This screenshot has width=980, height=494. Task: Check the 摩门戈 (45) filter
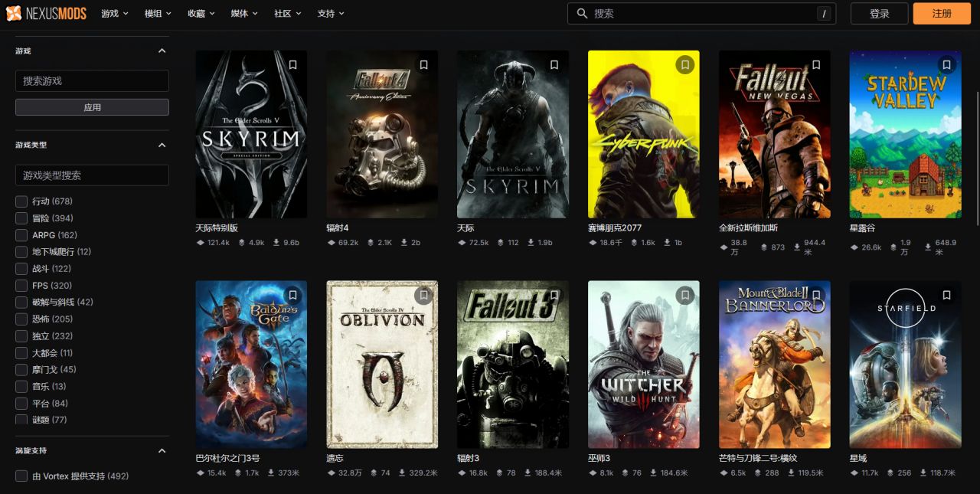point(21,370)
